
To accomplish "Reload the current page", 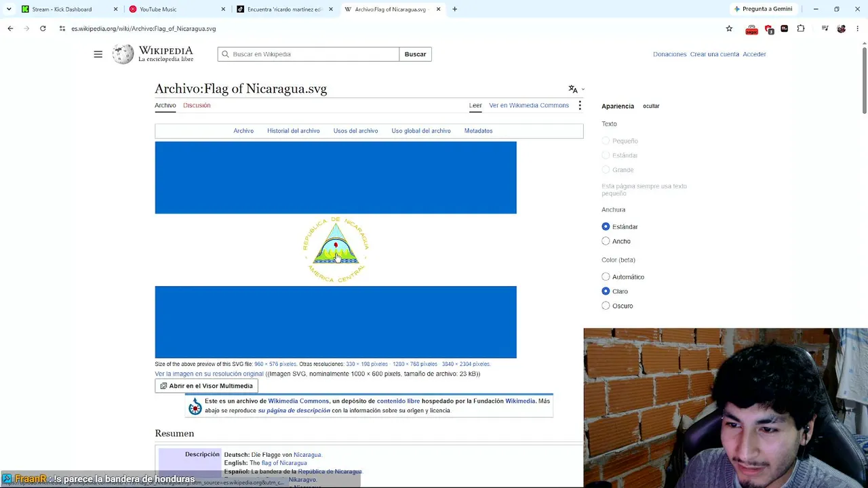I will [43, 28].
